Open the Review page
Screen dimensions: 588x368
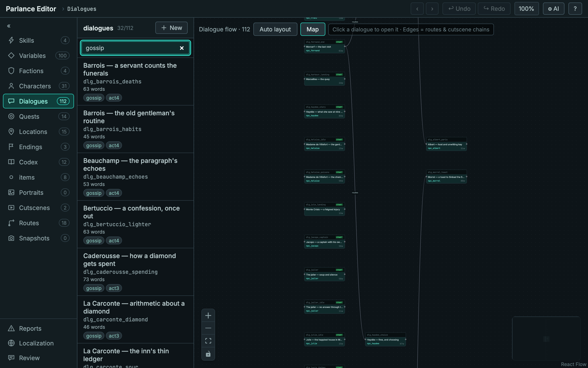pos(38,358)
